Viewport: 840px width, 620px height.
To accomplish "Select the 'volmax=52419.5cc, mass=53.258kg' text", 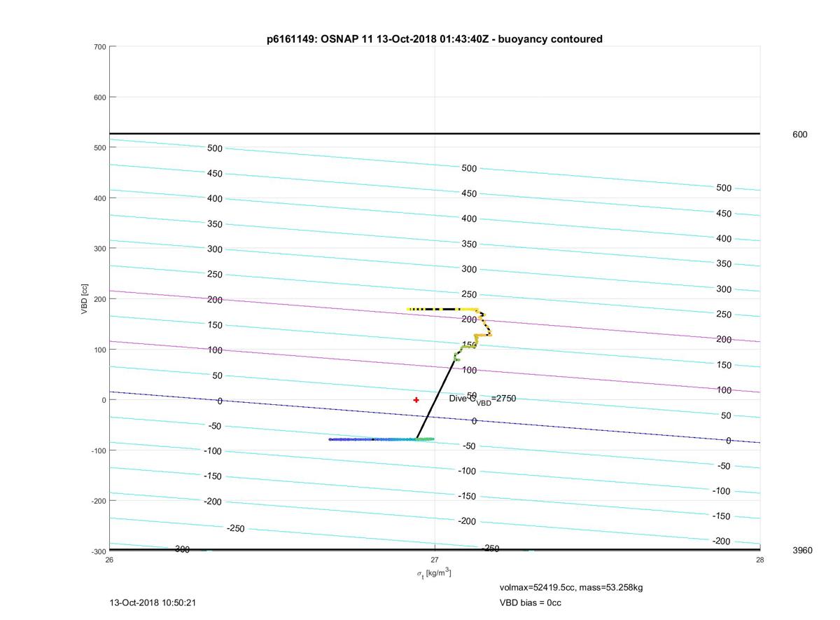I will (x=570, y=588).
